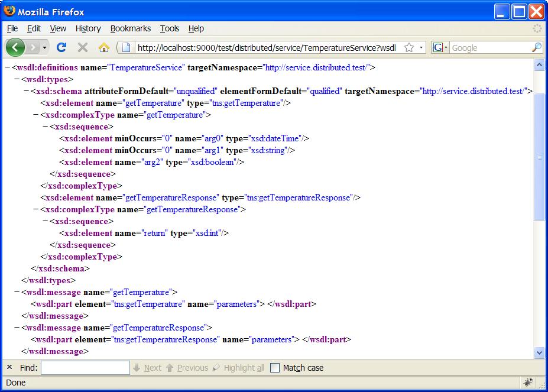
Task: Click the search magnifier icon
Action: click(536, 47)
